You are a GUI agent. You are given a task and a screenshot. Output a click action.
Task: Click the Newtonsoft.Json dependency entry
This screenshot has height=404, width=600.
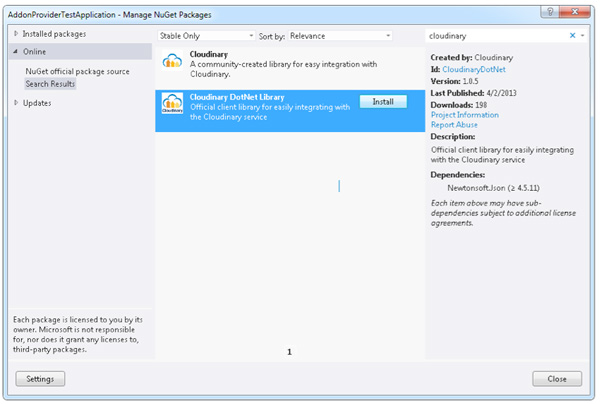pos(493,188)
